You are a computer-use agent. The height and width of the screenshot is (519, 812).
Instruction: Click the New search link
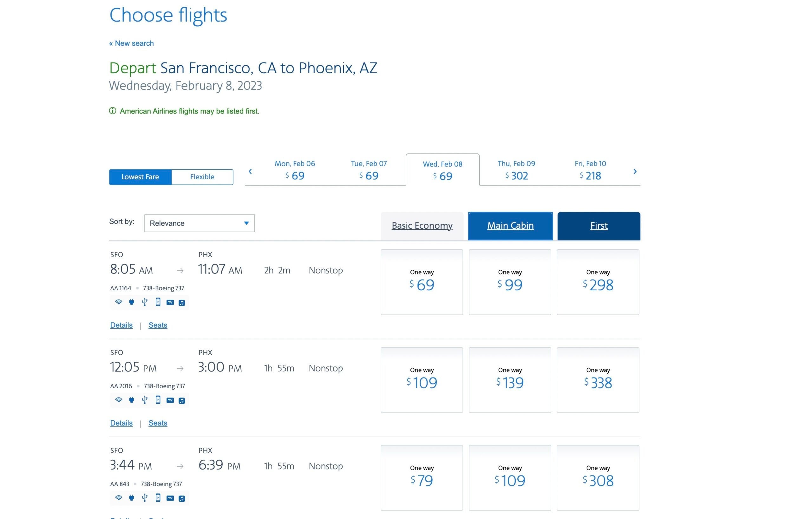(x=132, y=43)
